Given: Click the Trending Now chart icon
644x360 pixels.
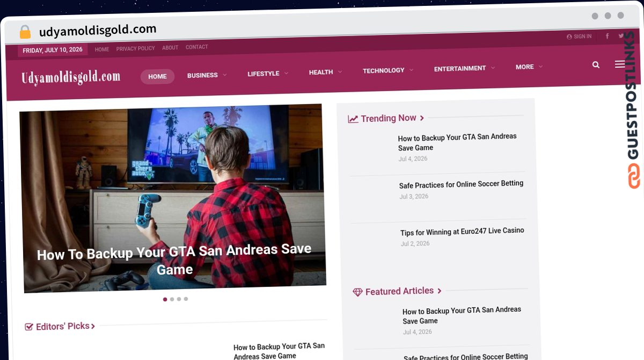Looking at the screenshot, I should (353, 119).
